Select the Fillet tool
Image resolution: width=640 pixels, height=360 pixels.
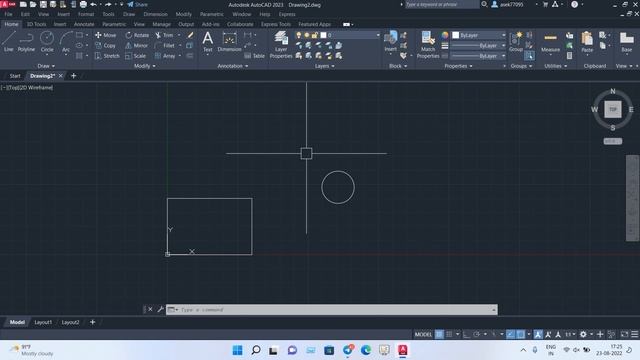(165, 45)
